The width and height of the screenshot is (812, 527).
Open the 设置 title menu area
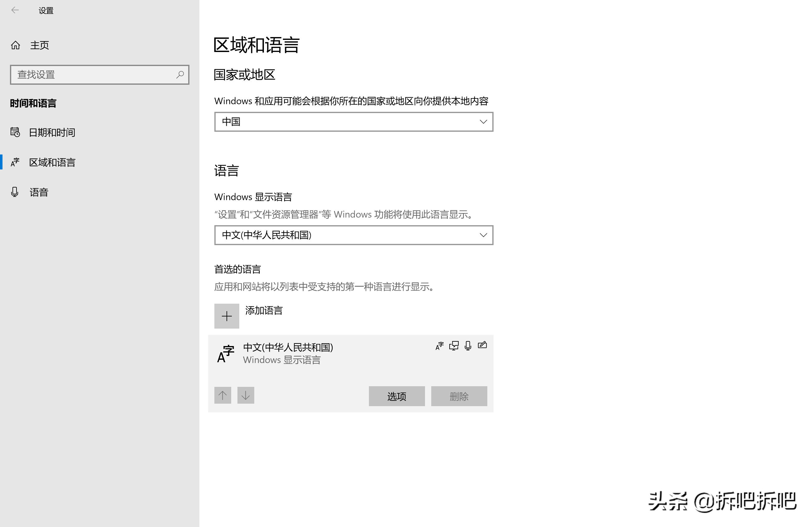coord(46,11)
